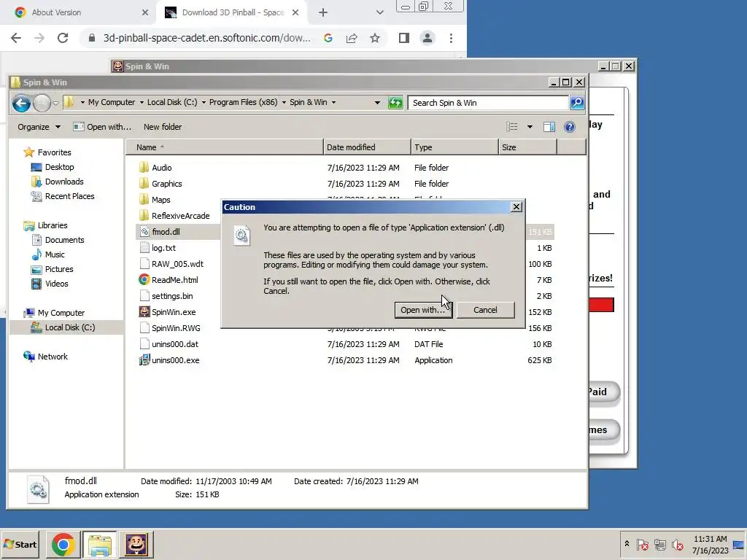
Task: Expand Local Disk (C:) breadcrumb arrow
Action: pos(204,102)
